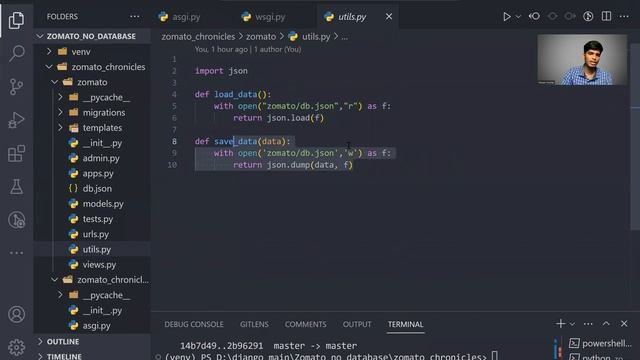Click the webcam video thumbnail
640x360 pixels.
click(582, 60)
